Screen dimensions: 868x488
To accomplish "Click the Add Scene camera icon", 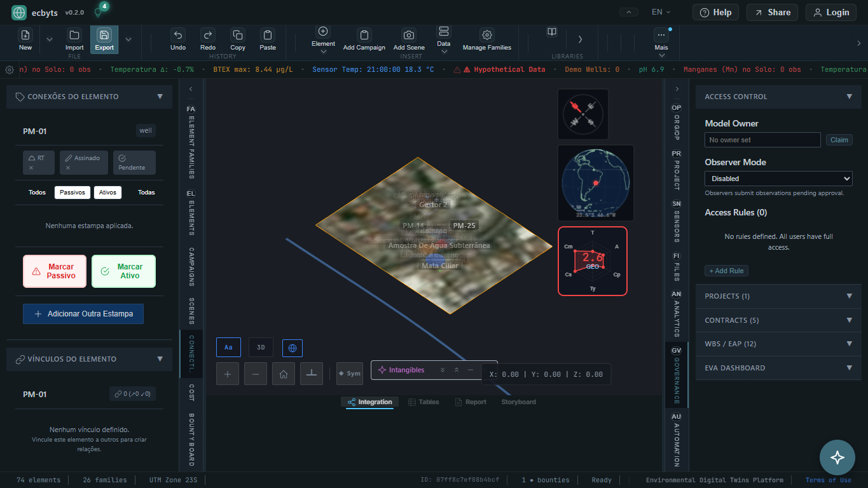I will click(x=409, y=36).
